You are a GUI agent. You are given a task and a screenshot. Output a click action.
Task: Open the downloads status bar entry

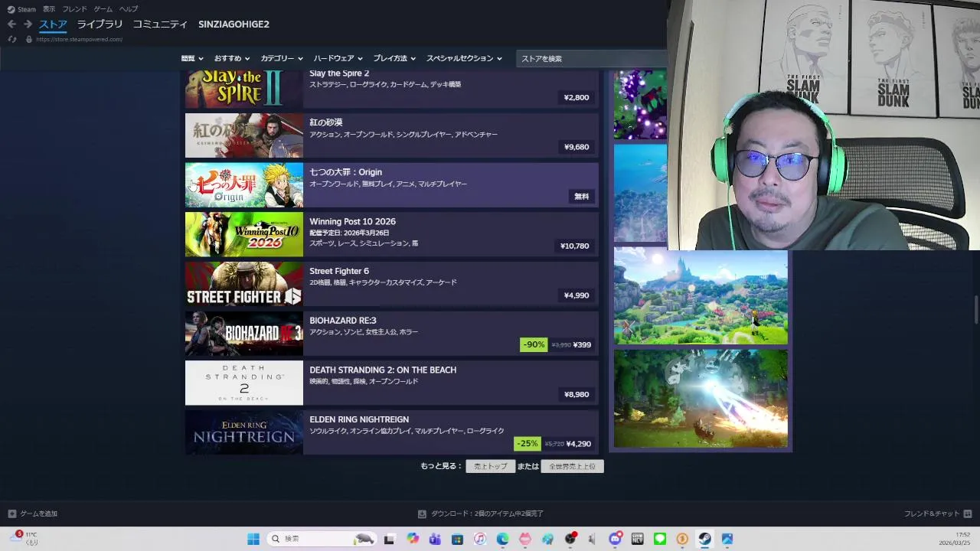pos(481,514)
